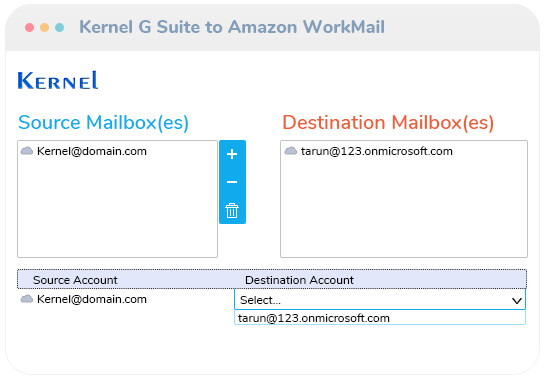The height and width of the screenshot is (380, 545).
Task: Click the teal window dot
Action: click(59, 27)
